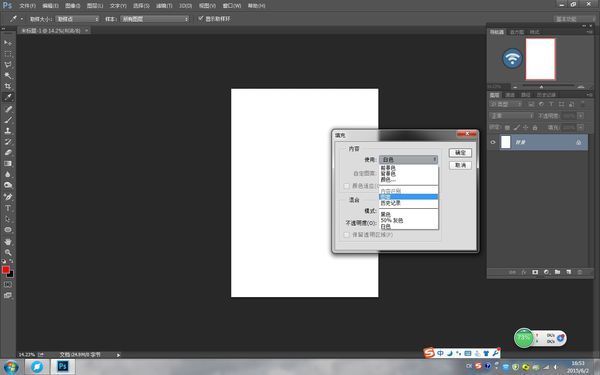Screen dimensions: 600x375
Task: Select the Lasso tool
Action: pos(8,64)
